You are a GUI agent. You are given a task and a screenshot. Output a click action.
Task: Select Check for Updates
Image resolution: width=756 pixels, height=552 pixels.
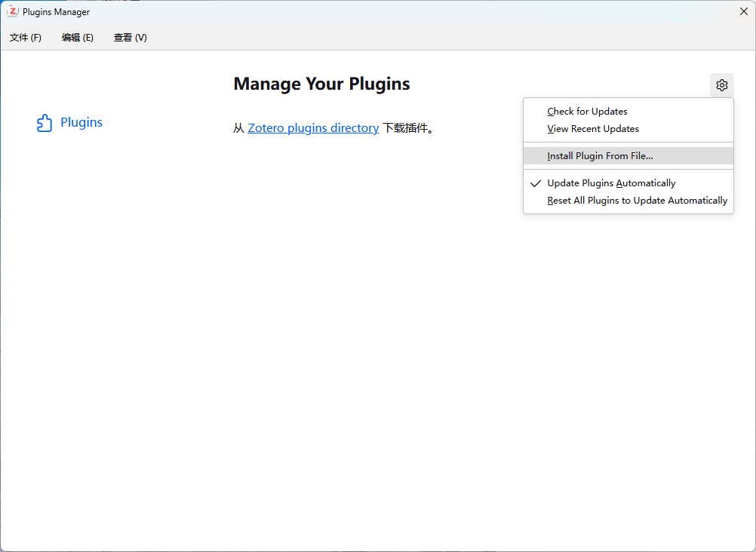pyautogui.click(x=628, y=112)
